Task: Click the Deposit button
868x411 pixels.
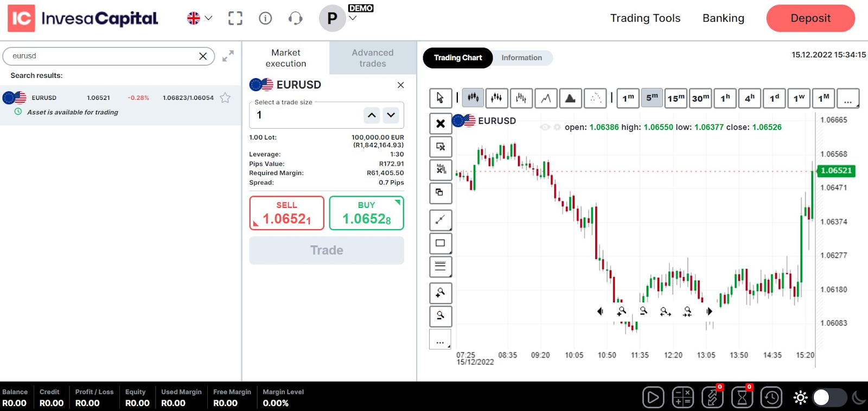Action: [810, 18]
